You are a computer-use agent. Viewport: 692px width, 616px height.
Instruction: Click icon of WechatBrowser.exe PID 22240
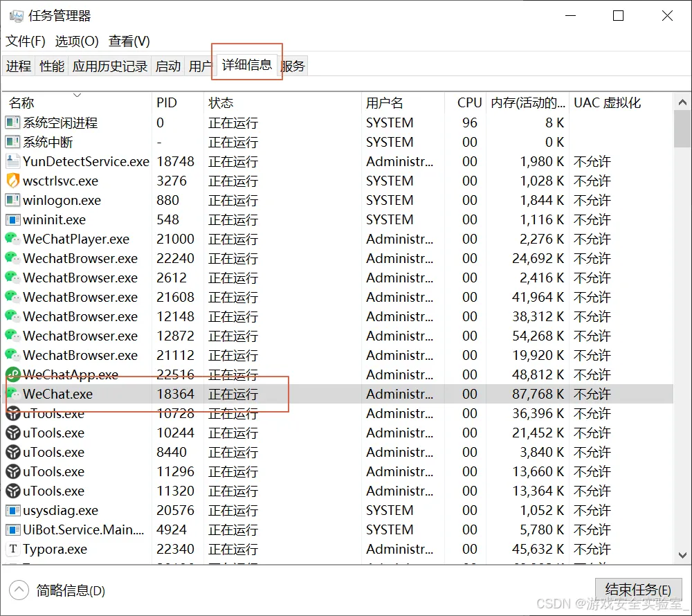[x=12, y=258]
